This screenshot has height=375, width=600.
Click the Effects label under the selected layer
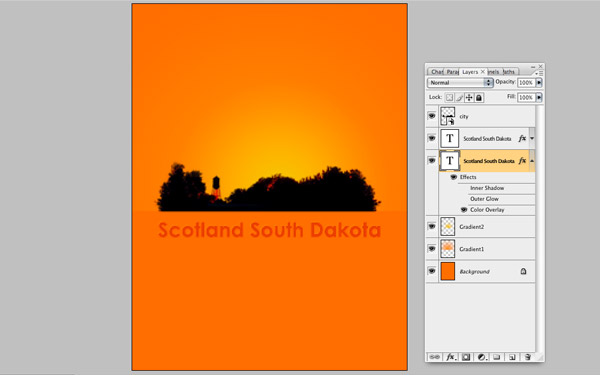coord(468,177)
